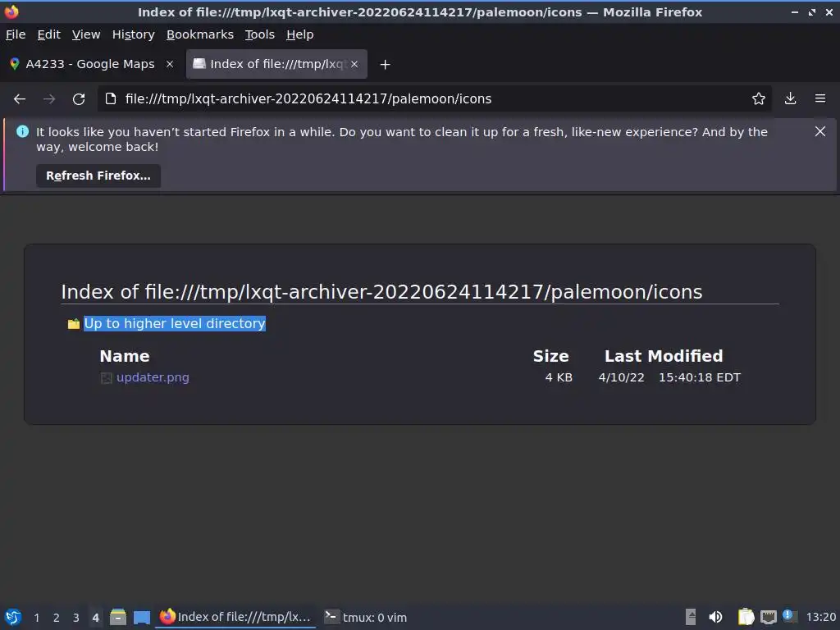Click the info icon in the notification bar
The width and height of the screenshot is (840, 630).
22,131
